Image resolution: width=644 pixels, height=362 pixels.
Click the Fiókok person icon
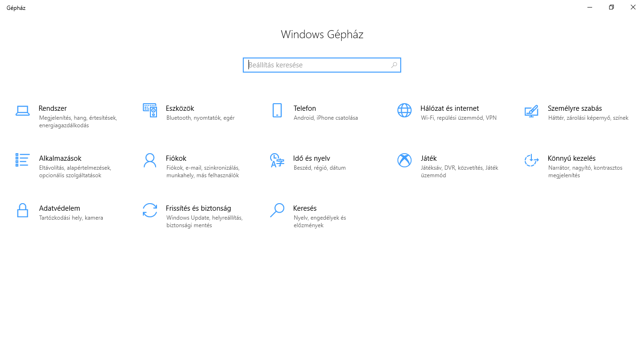point(149,160)
